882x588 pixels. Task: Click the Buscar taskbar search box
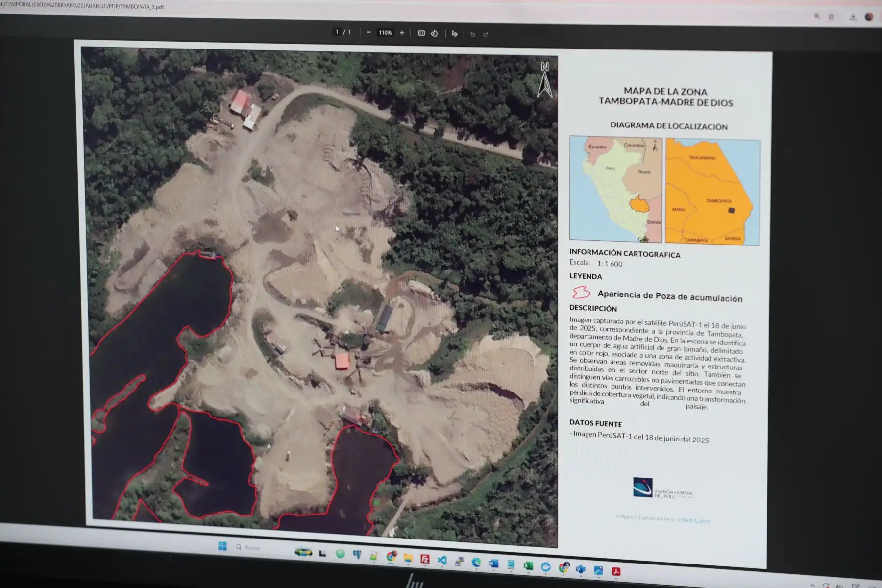pos(252,547)
